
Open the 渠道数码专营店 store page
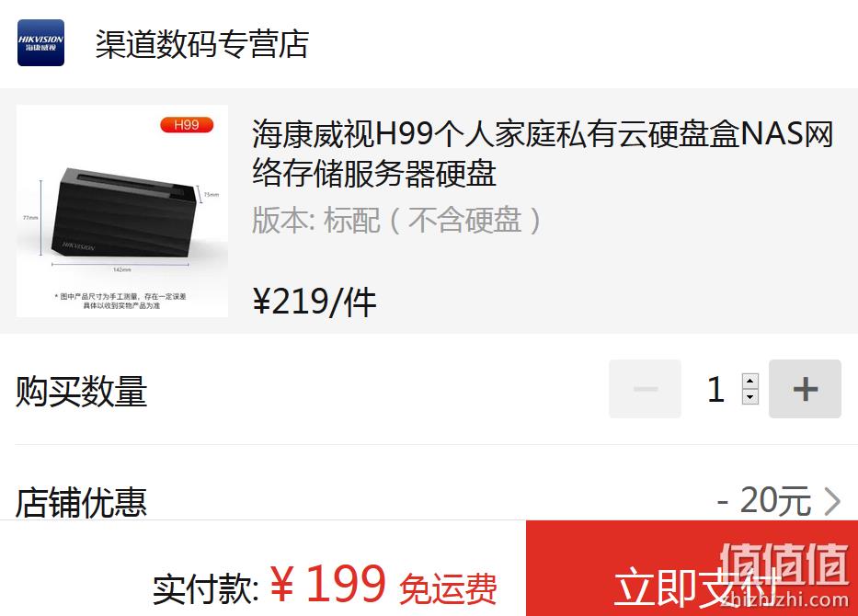[202, 44]
